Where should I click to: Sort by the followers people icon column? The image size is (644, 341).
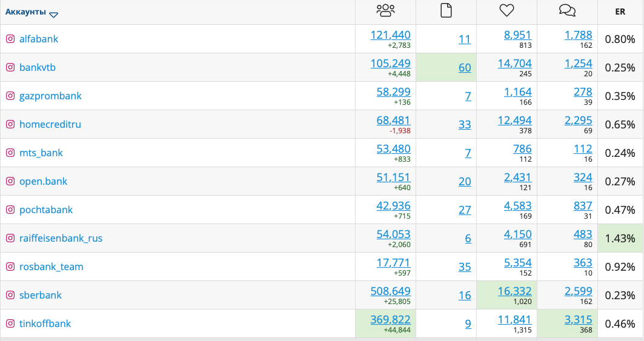point(385,10)
